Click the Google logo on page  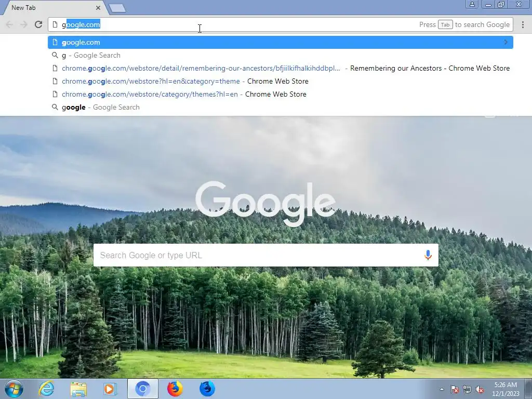[265, 203]
